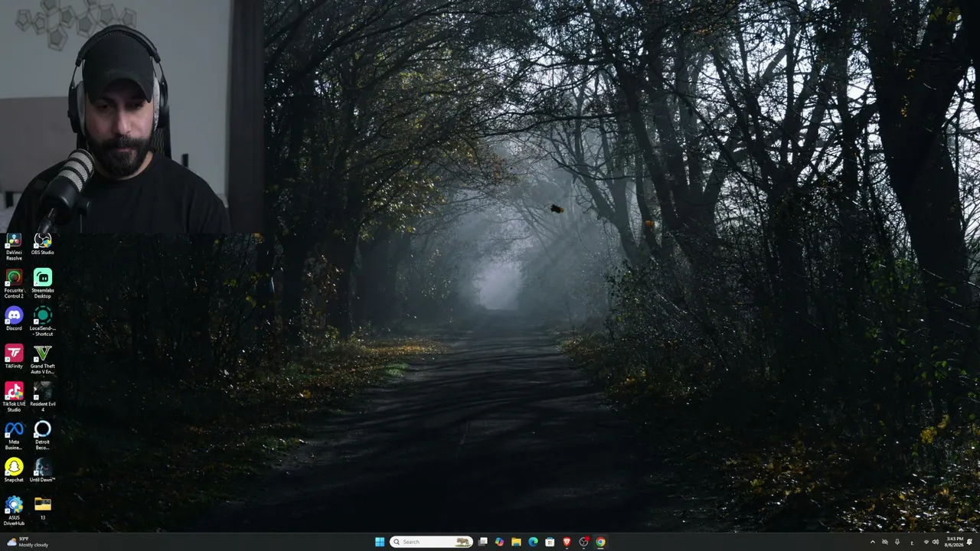Screen dimensions: 980x551
Task: Click the cloud sync tray icon
Action: (x=885, y=542)
